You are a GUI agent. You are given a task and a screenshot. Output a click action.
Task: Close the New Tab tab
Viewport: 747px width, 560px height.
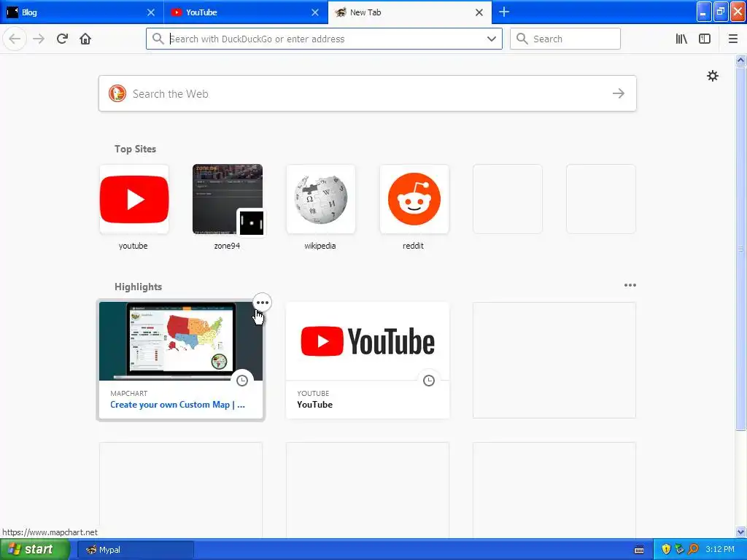[479, 12]
